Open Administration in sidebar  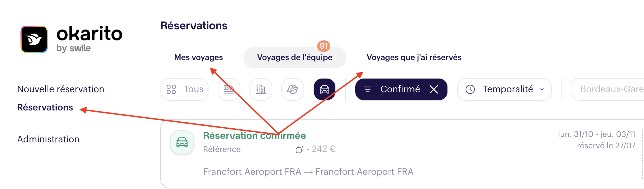click(x=48, y=139)
